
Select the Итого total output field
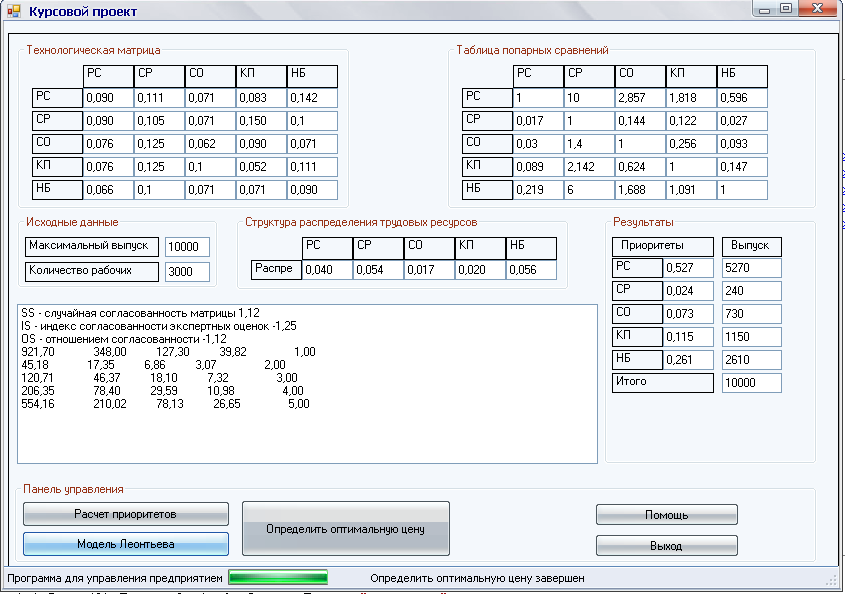pos(751,383)
